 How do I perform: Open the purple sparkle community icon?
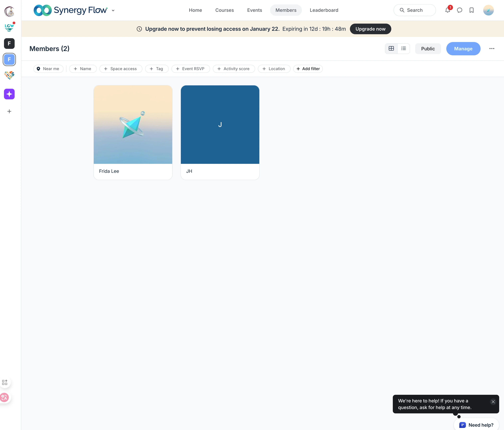point(9,94)
